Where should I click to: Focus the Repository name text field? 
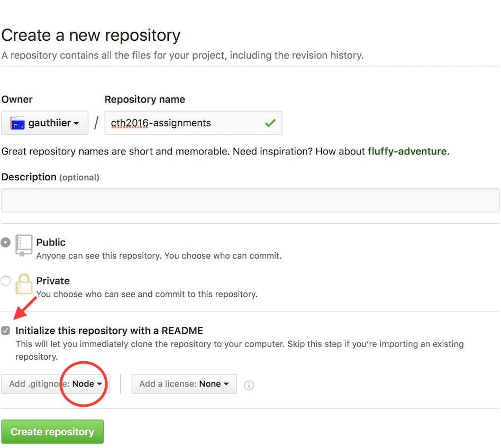pos(185,123)
